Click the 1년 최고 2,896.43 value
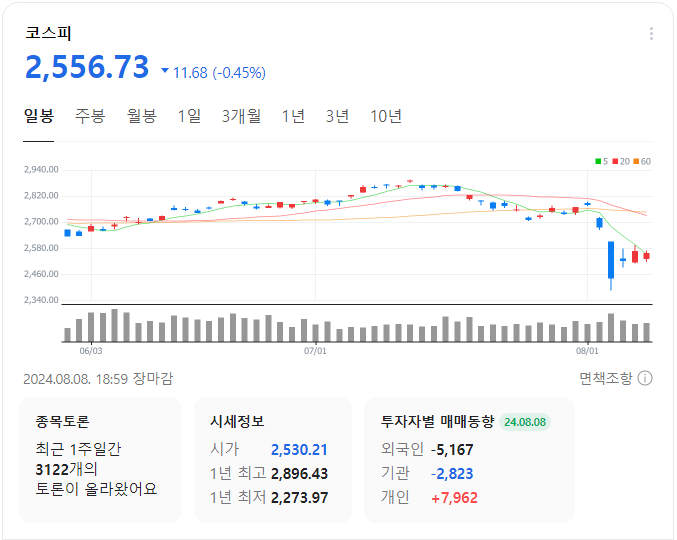The image size is (677, 540). (299, 474)
